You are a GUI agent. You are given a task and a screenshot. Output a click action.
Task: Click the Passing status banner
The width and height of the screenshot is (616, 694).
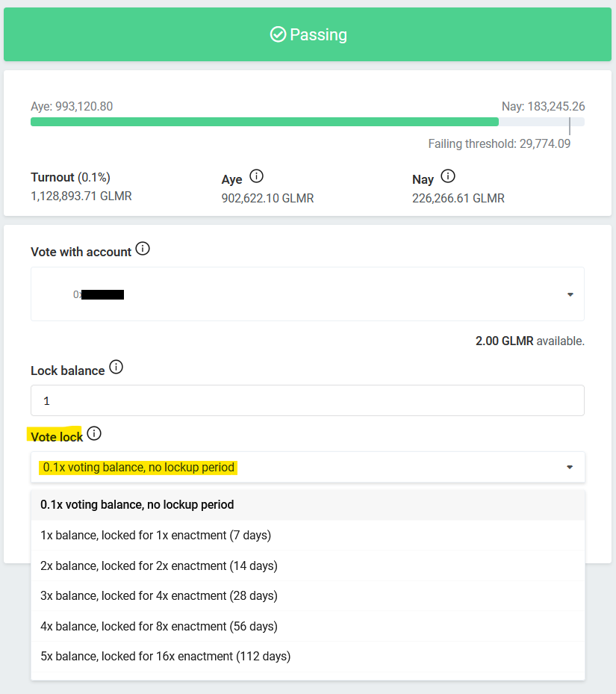click(x=308, y=34)
